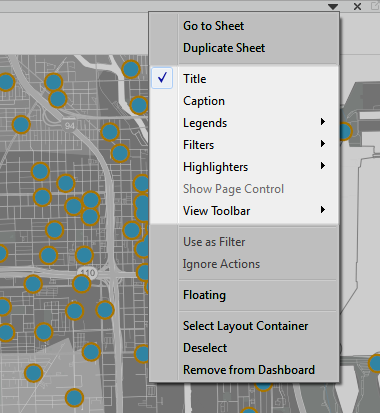Expand the Legends submenu arrow
This screenshot has height=413, width=380.
click(x=322, y=122)
